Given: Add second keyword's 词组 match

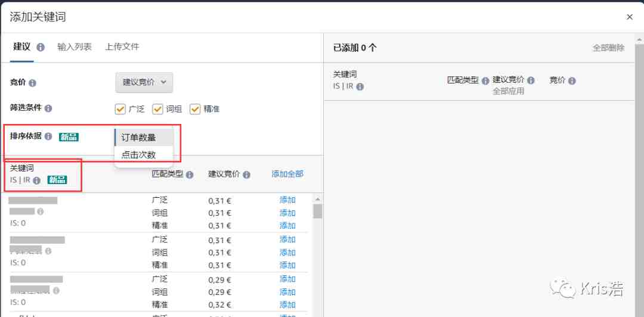Looking at the screenshot, I should click(x=287, y=253).
